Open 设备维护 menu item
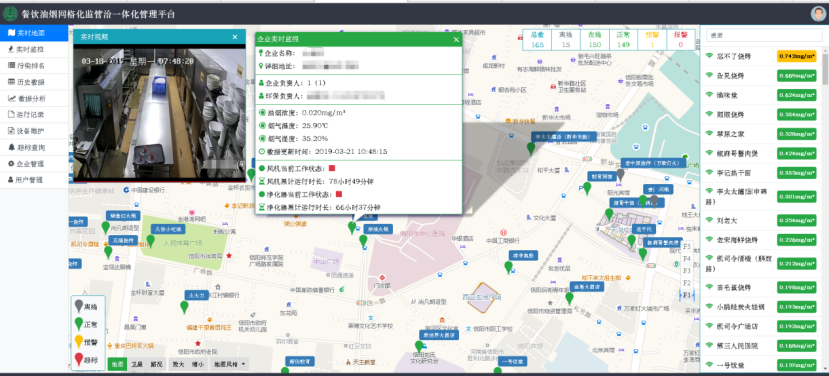 coord(34,131)
